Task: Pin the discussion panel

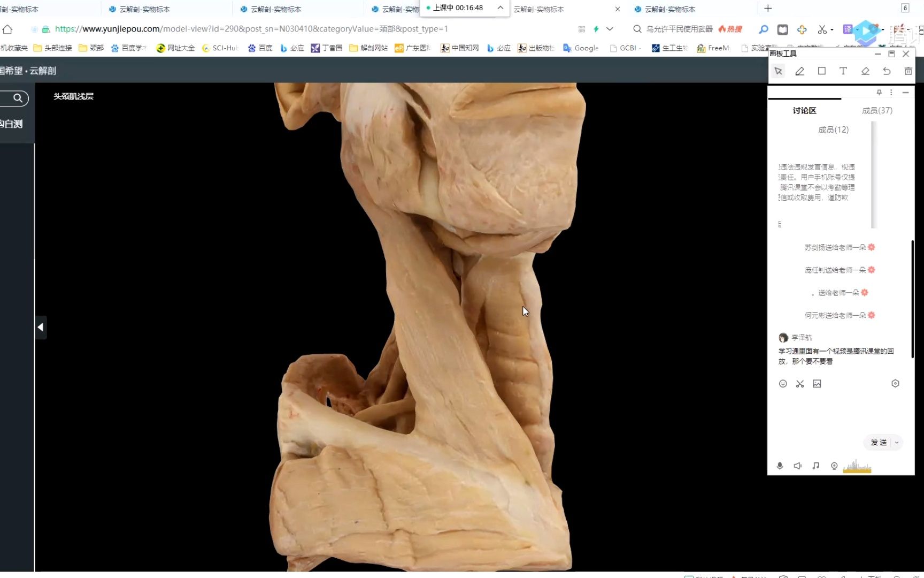Action: point(879,93)
